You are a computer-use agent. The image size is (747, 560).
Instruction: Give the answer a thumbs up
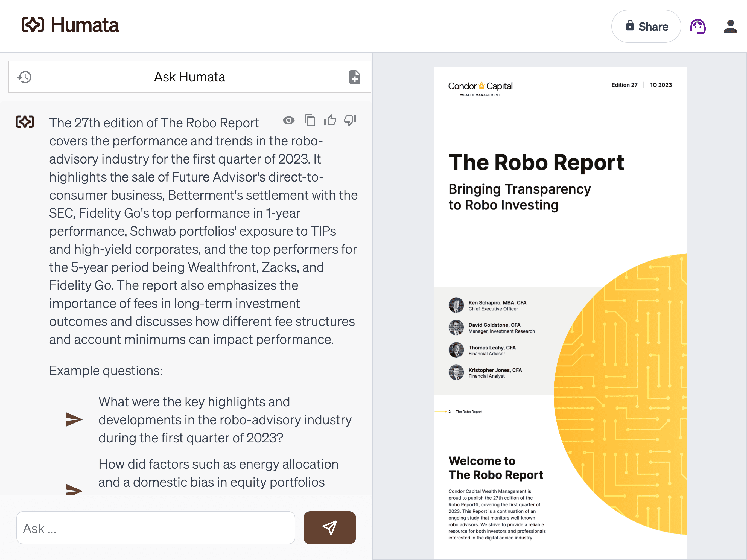coord(330,121)
